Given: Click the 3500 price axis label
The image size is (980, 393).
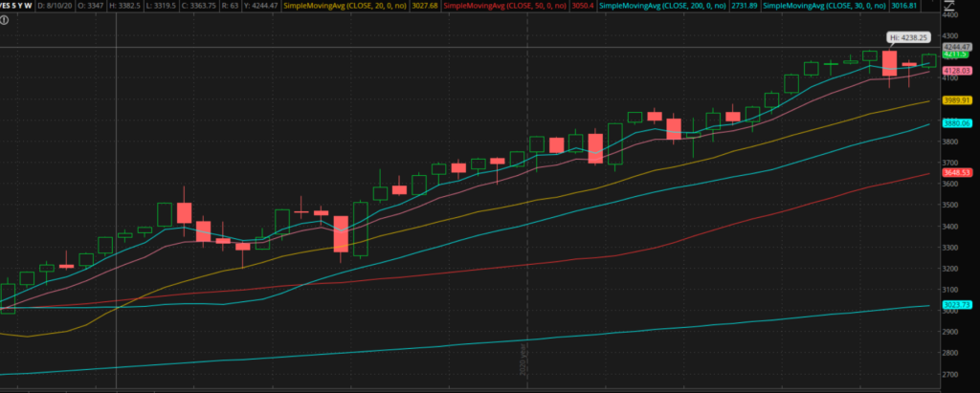Looking at the screenshot, I should pyautogui.click(x=950, y=205).
